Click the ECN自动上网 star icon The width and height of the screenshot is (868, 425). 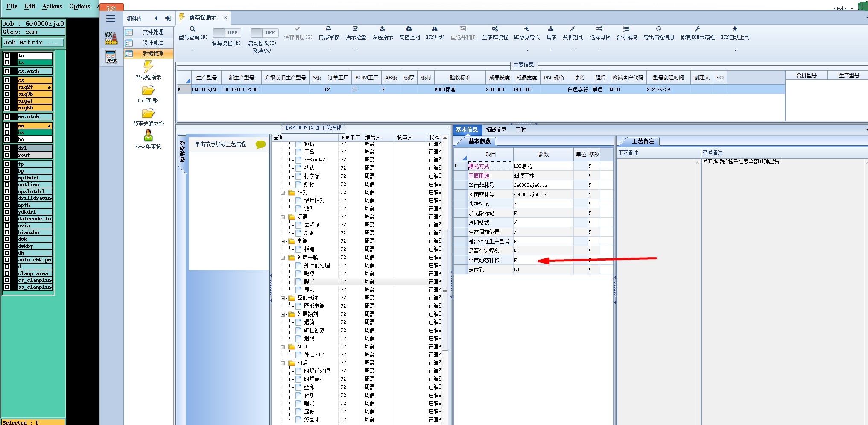pyautogui.click(x=735, y=29)
